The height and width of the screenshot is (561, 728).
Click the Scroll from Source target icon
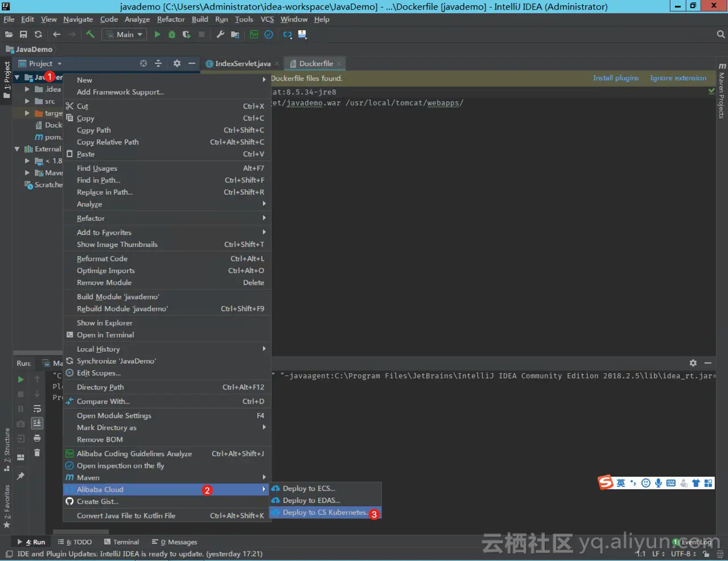coord(143,64)
